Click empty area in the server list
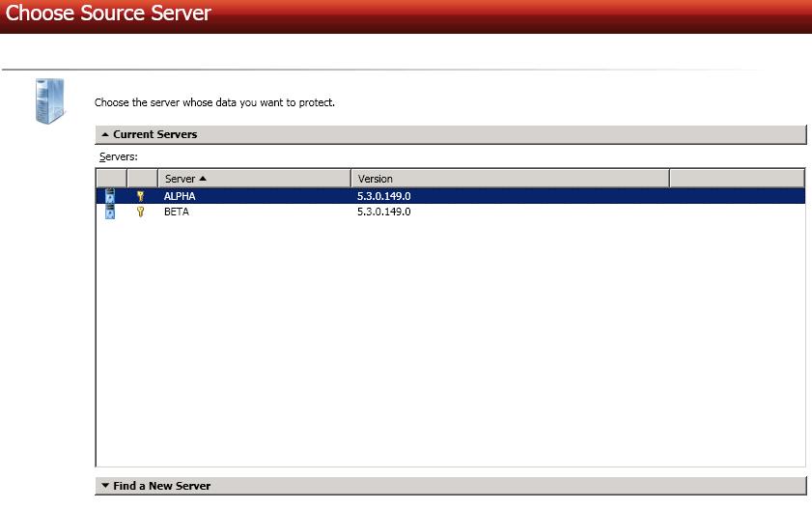 [x=449, y=338]
